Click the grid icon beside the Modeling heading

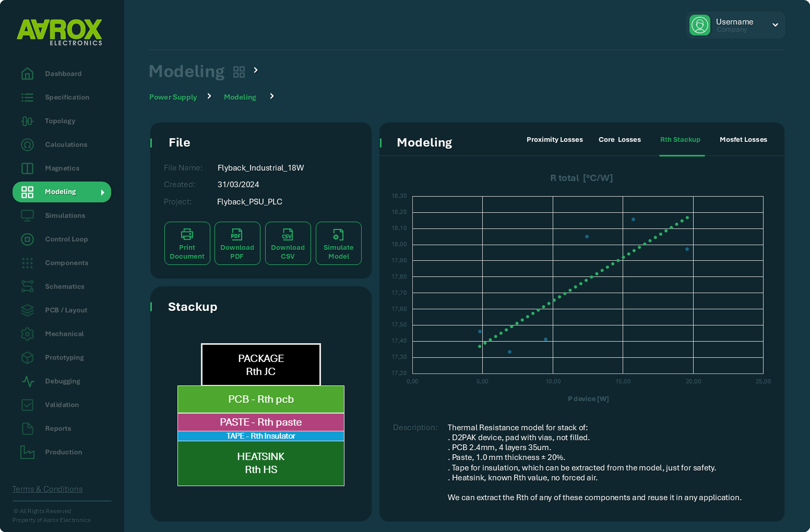click(x=239, y=71)
